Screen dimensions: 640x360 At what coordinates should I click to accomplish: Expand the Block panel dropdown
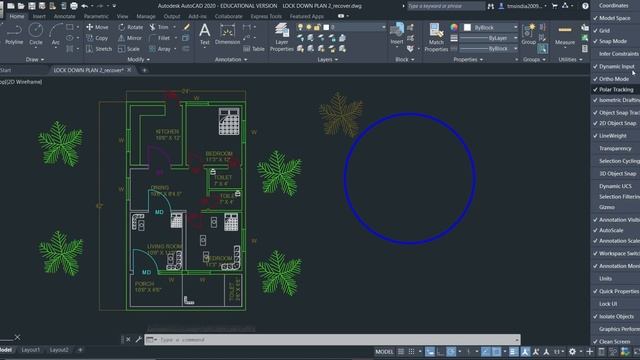[404, 60]
